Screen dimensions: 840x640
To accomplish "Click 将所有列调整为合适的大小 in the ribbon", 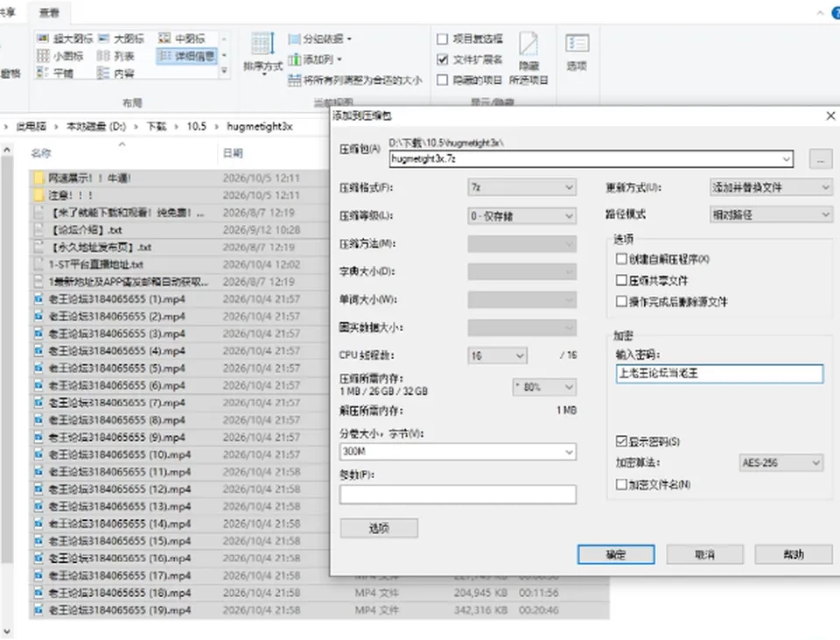I will pyautogui.click(x=354, y=81).
